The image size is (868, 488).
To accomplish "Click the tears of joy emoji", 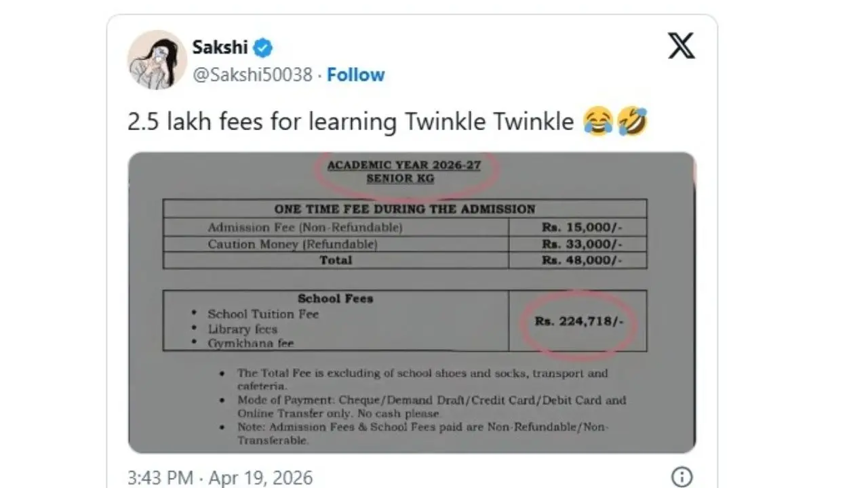I will 598,123.
